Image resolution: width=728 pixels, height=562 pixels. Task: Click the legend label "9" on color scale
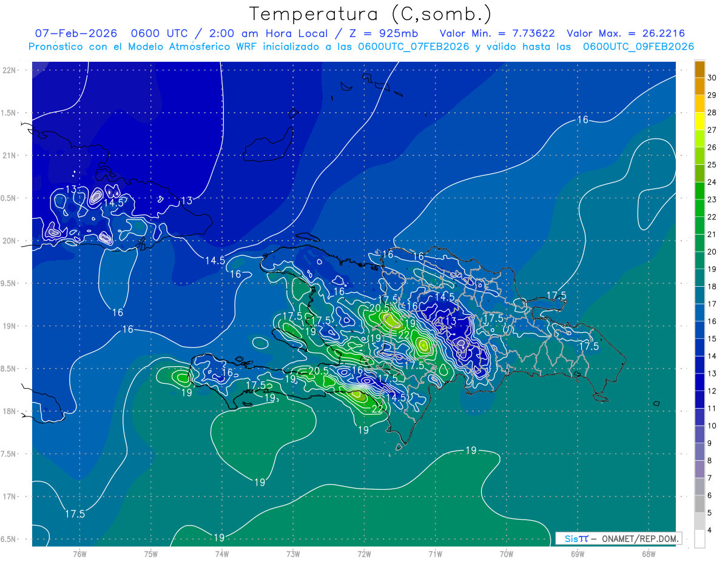tap(710, 443)
